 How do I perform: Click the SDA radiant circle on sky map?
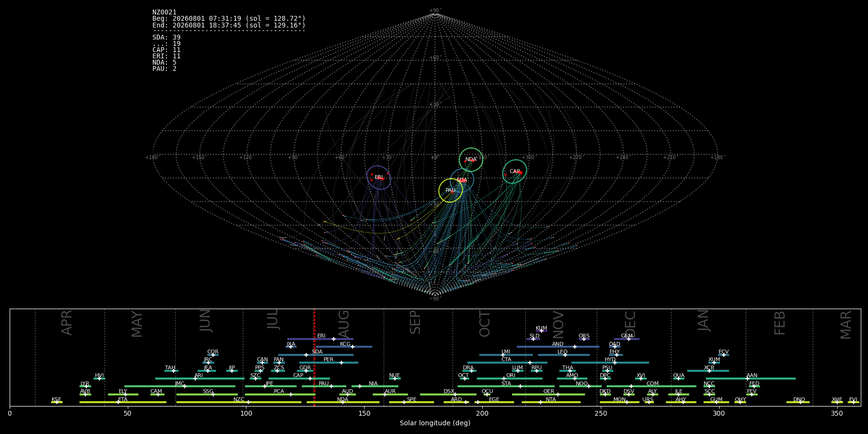point(462,180)
